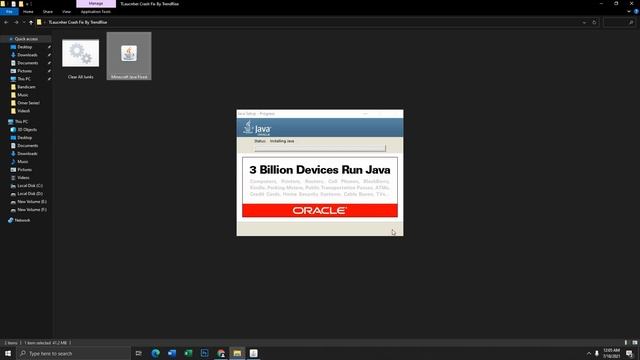Switch to the View ribbon tab
The image size is (640, 360).
67,12
